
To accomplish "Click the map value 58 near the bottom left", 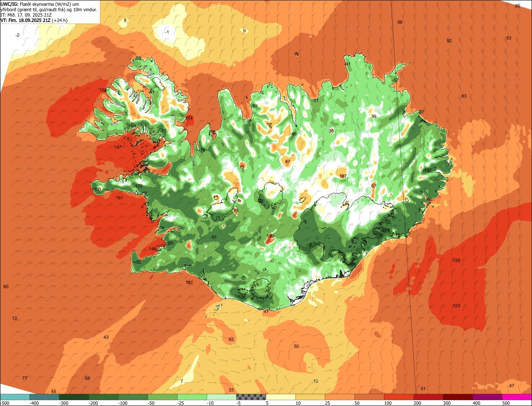I will click(87, 378).
